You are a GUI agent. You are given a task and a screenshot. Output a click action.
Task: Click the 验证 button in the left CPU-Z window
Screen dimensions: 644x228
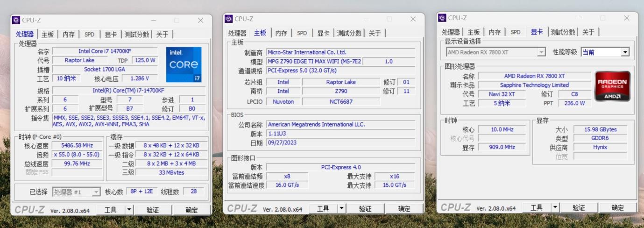153,210
